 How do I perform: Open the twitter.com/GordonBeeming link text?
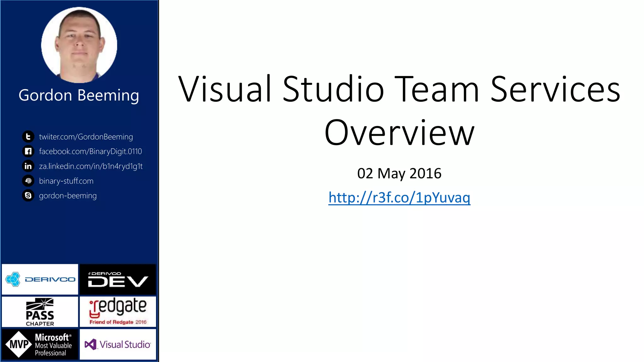pyautogui.click(x=86, y=137)
